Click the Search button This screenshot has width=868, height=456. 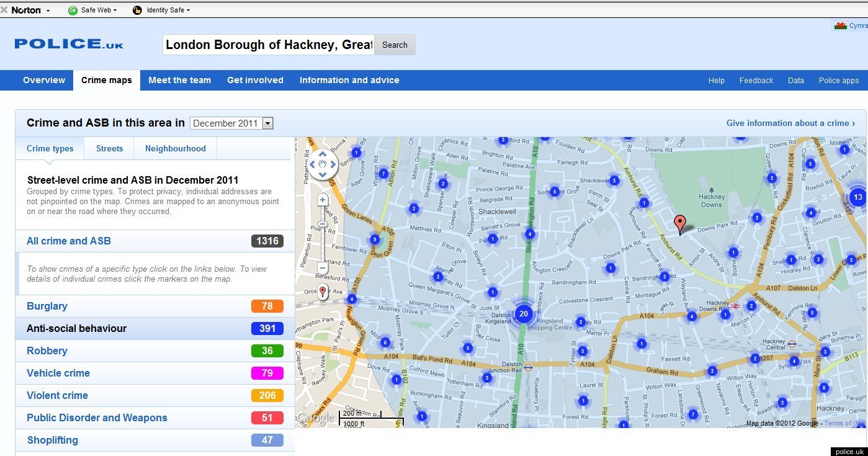(x=395, y=45)
